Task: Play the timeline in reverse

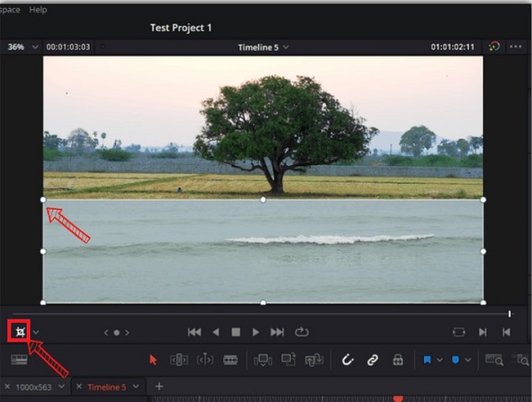Action: point(215,332)
